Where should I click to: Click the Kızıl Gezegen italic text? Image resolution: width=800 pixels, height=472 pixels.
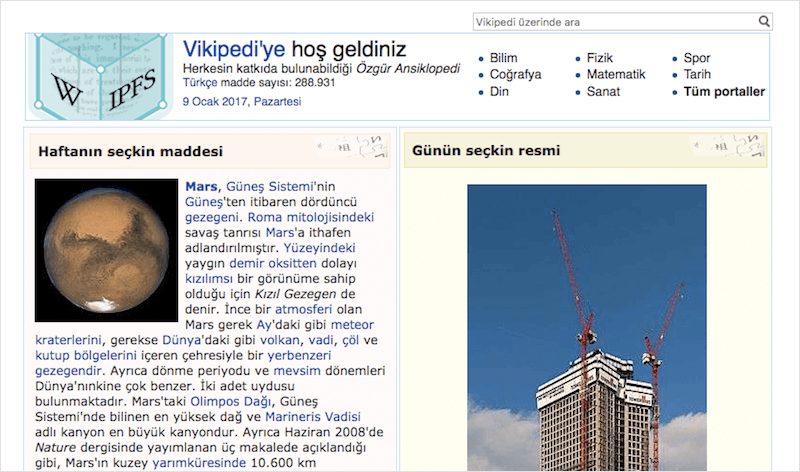(295, 294)
